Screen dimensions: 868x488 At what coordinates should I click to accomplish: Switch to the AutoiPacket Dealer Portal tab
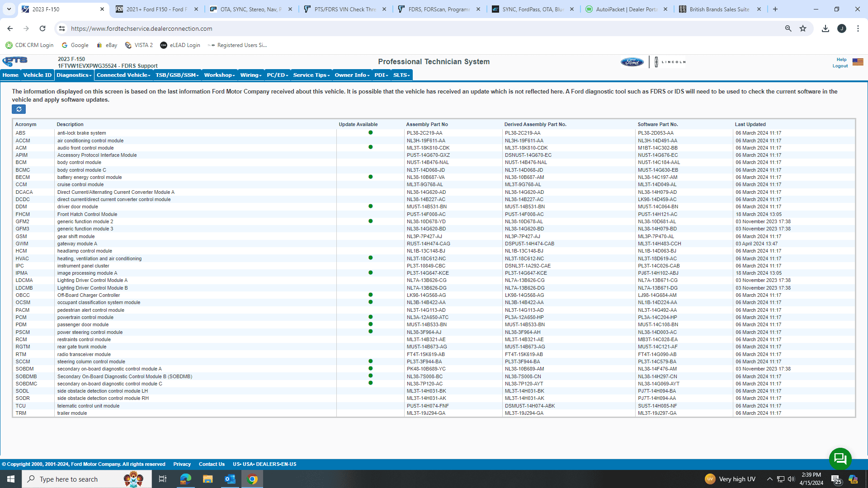click(626, 9)
